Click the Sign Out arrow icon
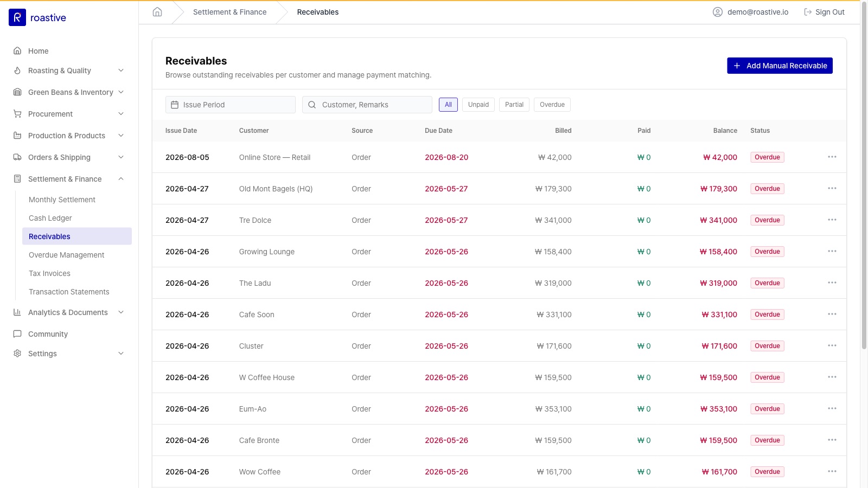 [808, 12]
